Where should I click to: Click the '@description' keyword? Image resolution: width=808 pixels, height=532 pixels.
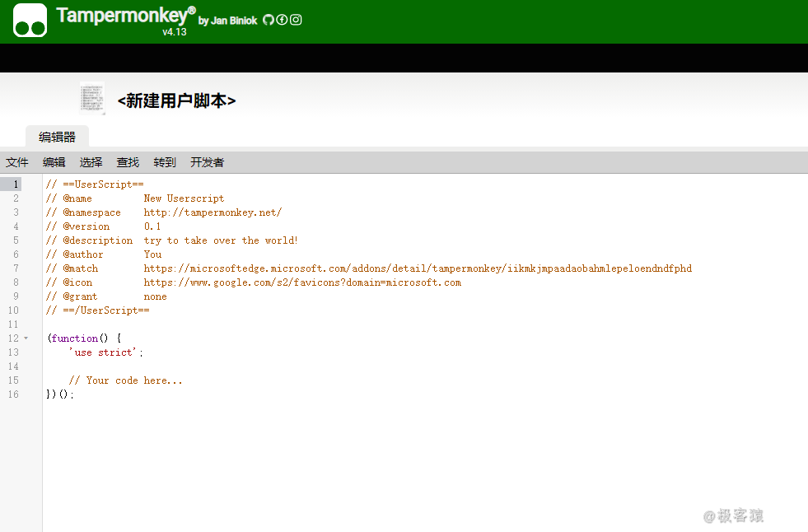[x=98, y=240]
